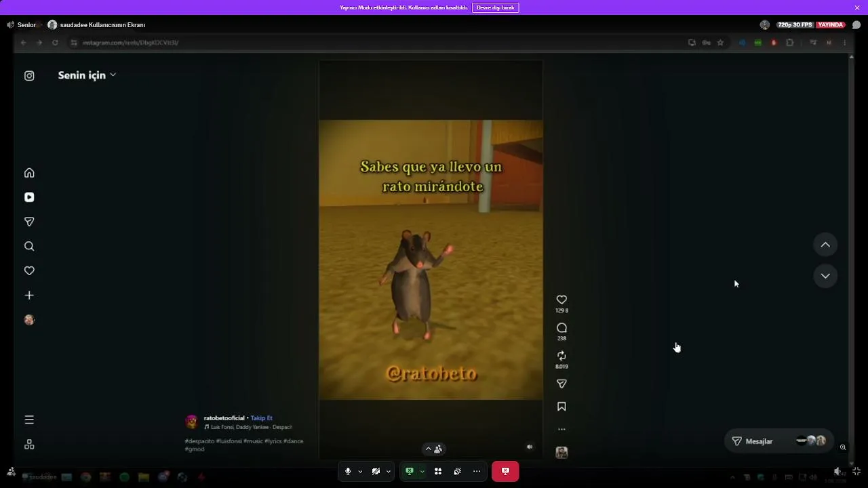Reload the shared browser page
The width and height of the screenshot is (868, 488).
click(55, 43)
